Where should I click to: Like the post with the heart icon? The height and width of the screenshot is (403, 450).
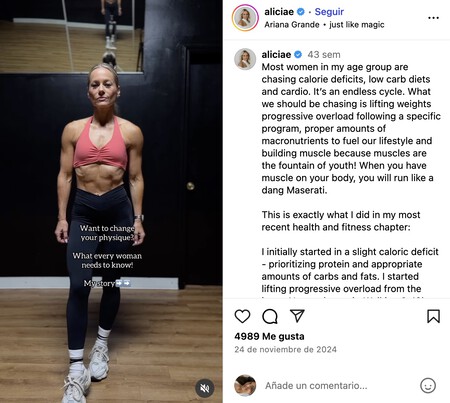coord(242,316)
